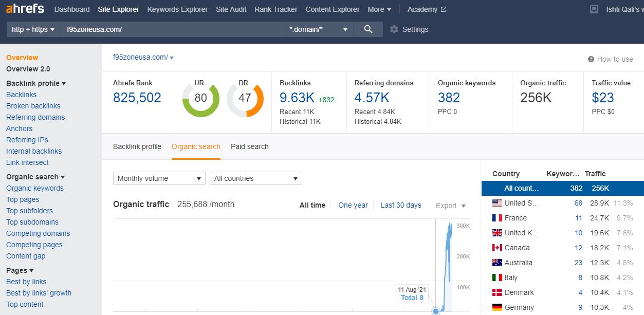Screen dimensions: 644x315
Task: Expand the More menu in the top navigation
Action: coord(379,9)
